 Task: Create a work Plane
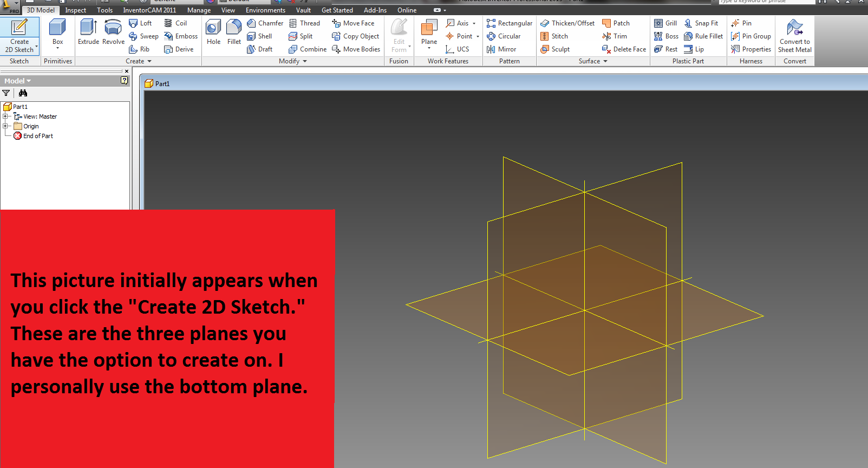(x=429, y=31)
